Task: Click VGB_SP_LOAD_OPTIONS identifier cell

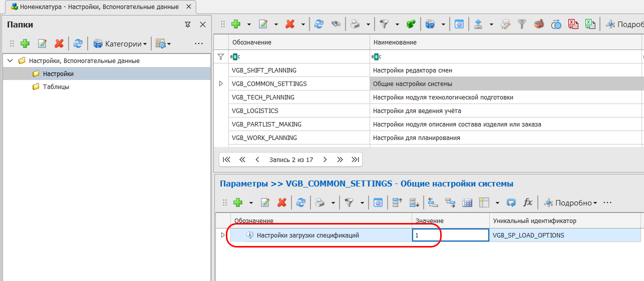Action: [x=566, y=235]
